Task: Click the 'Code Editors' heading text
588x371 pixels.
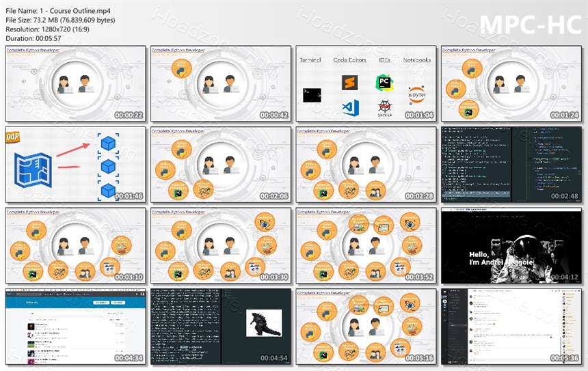Action: tap(349, 60)
